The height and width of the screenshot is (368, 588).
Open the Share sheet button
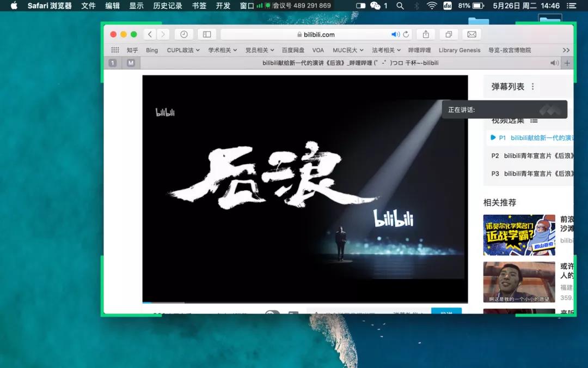coord(426,34)
